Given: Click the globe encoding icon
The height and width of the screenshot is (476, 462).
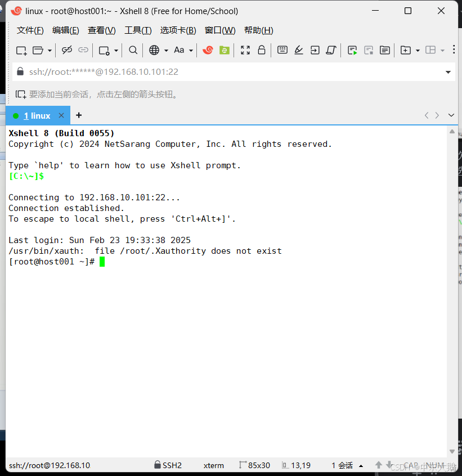Looking at the screenshot, I should click(154, 50).
